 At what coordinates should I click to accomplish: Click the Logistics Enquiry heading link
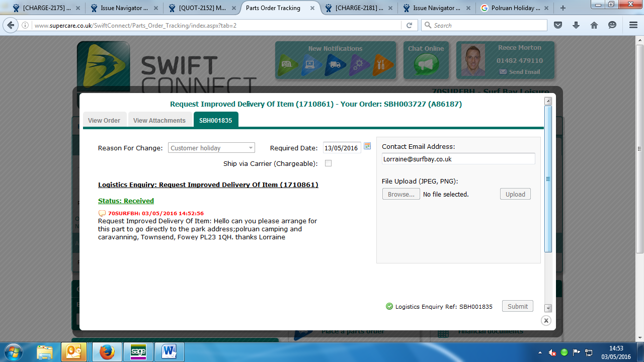208,185
